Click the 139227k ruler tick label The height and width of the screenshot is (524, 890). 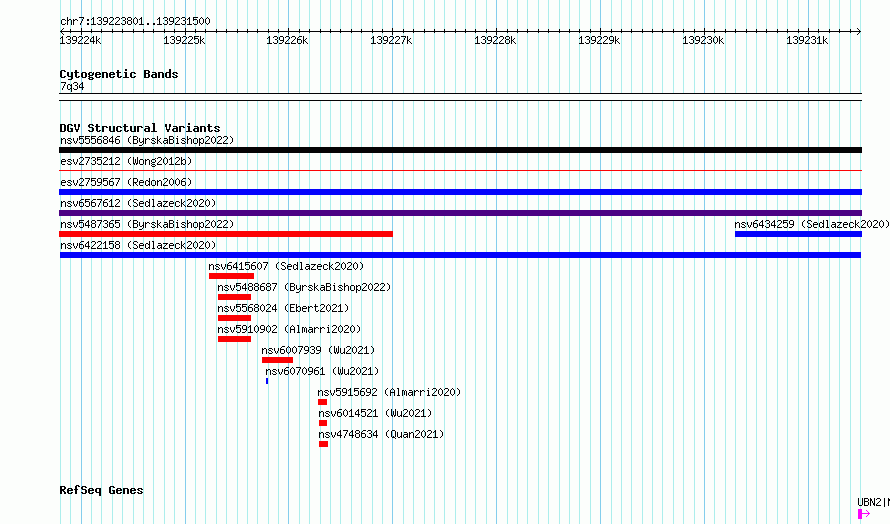coord(391,40)
